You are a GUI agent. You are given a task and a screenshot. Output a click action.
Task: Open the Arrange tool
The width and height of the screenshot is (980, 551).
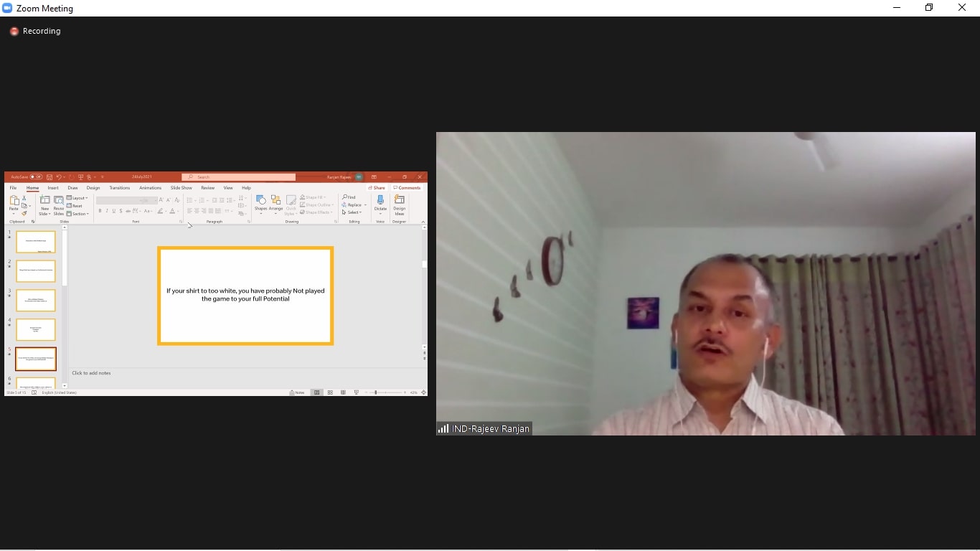[275, 201]
